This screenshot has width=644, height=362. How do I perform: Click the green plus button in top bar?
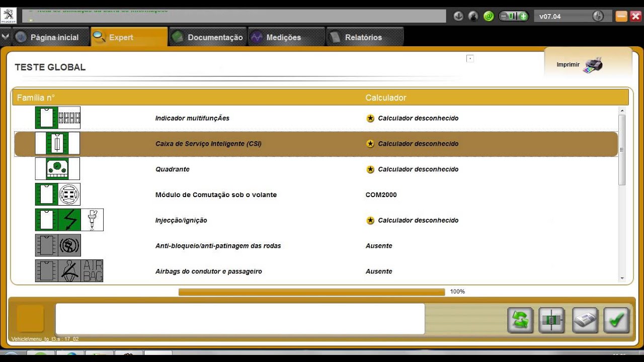[x=524, y=16]
